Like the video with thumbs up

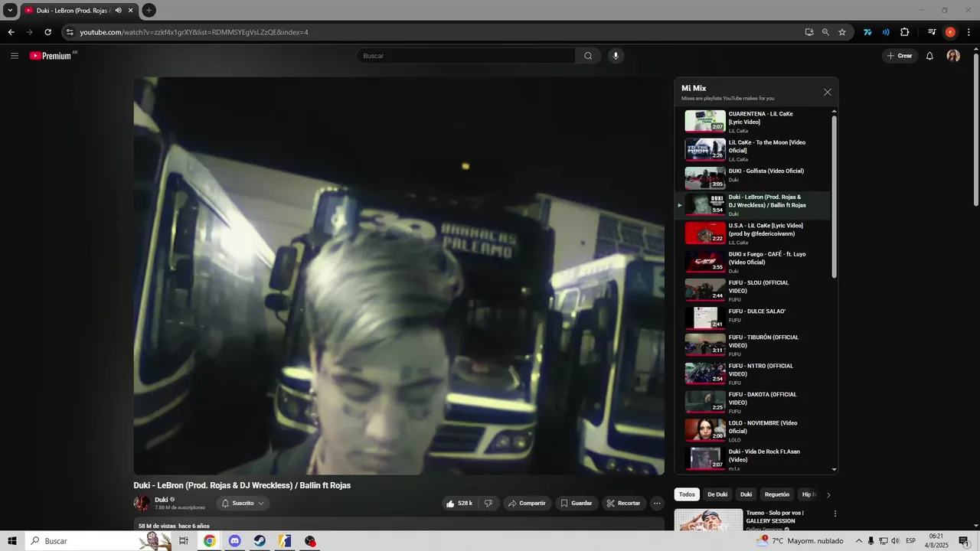[x=459, y=504]
